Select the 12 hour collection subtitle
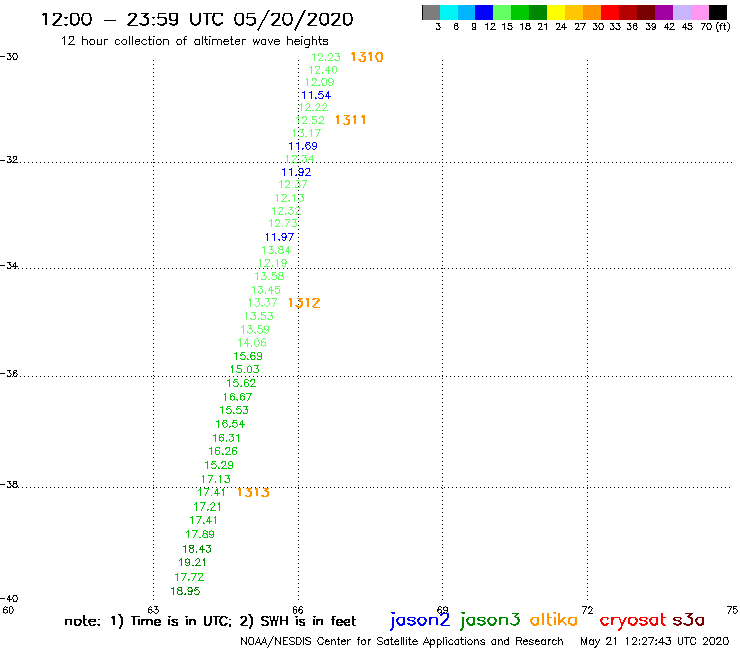 (x=194, y=41)
